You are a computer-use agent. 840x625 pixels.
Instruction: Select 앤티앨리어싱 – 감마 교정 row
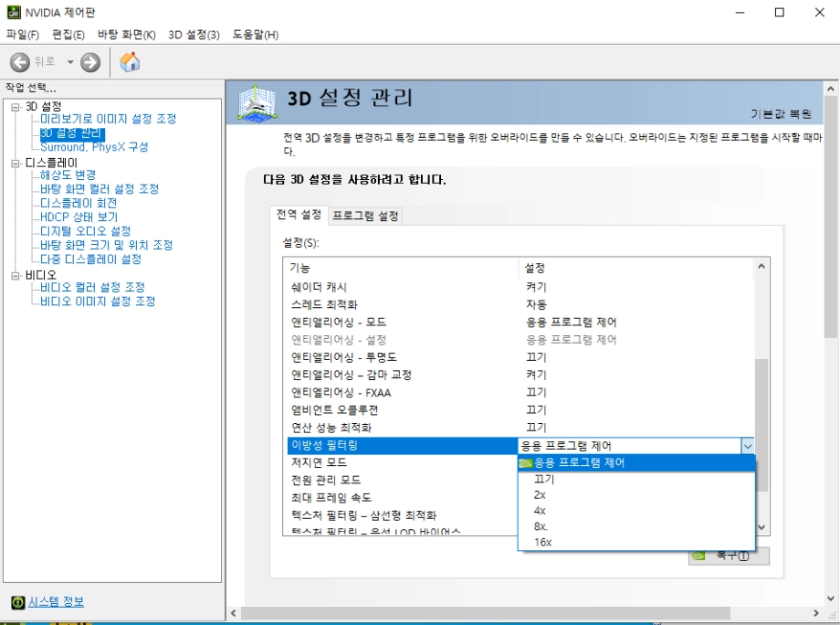(x=520, y=375)
